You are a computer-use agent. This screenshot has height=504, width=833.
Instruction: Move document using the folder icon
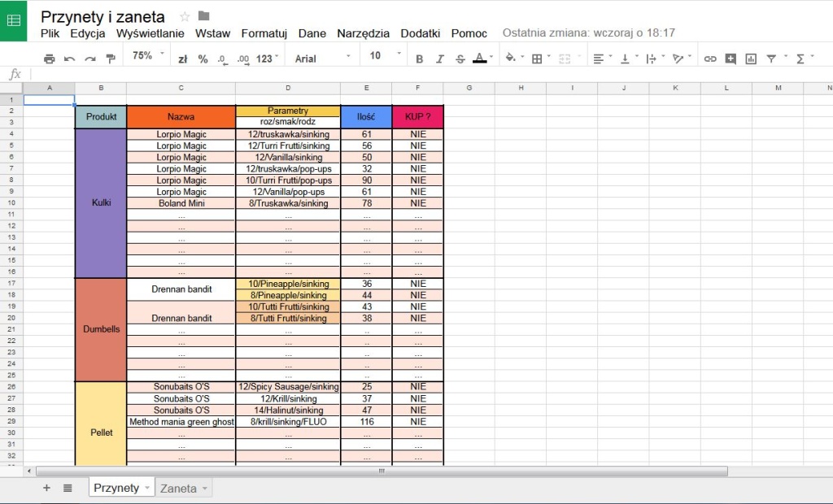(204, 16)
